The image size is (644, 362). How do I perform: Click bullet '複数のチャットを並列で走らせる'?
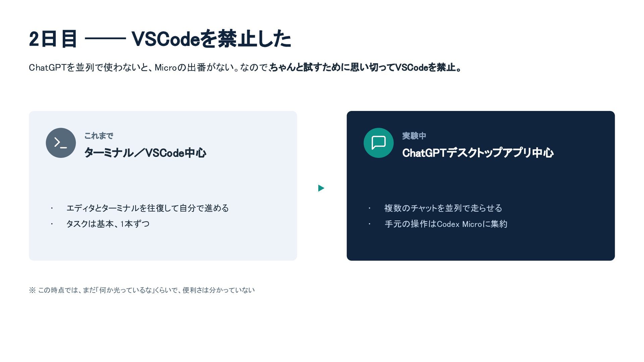pyautogui.click(x=443, y=208)
